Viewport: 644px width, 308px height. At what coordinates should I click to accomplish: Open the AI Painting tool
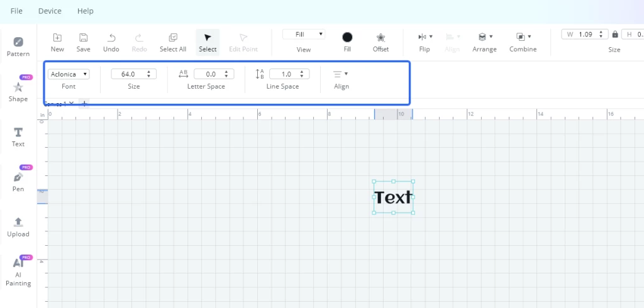tap(18, 272)
